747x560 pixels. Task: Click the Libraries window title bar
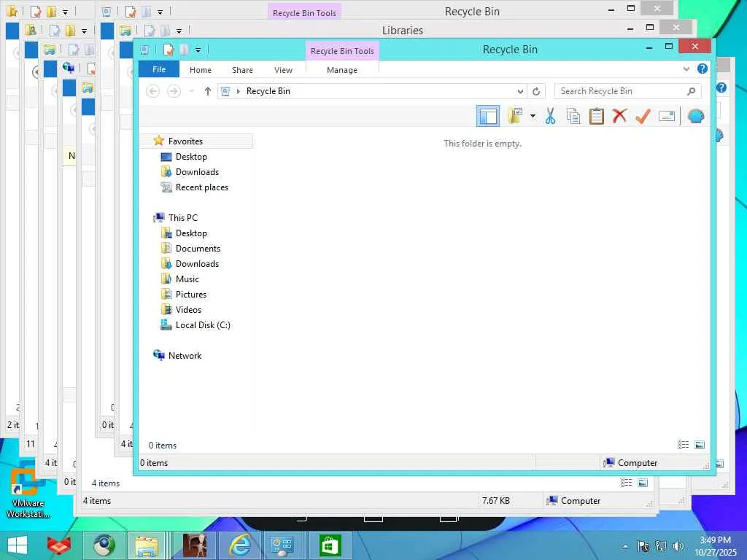point(403,30)
